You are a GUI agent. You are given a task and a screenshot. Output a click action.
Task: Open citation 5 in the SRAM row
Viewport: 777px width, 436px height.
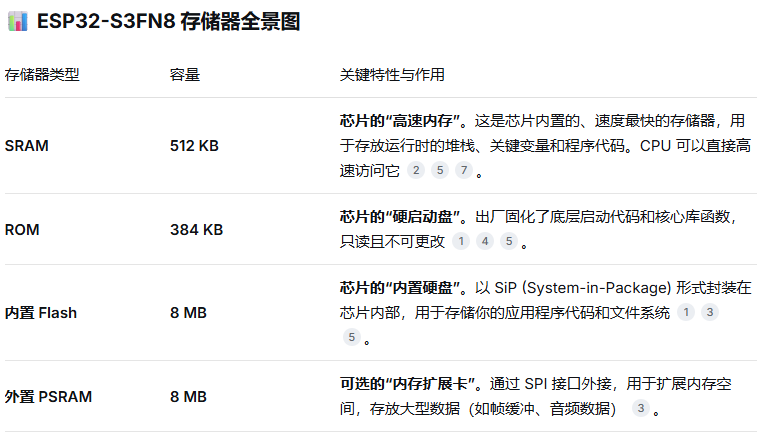coord(440,170)
